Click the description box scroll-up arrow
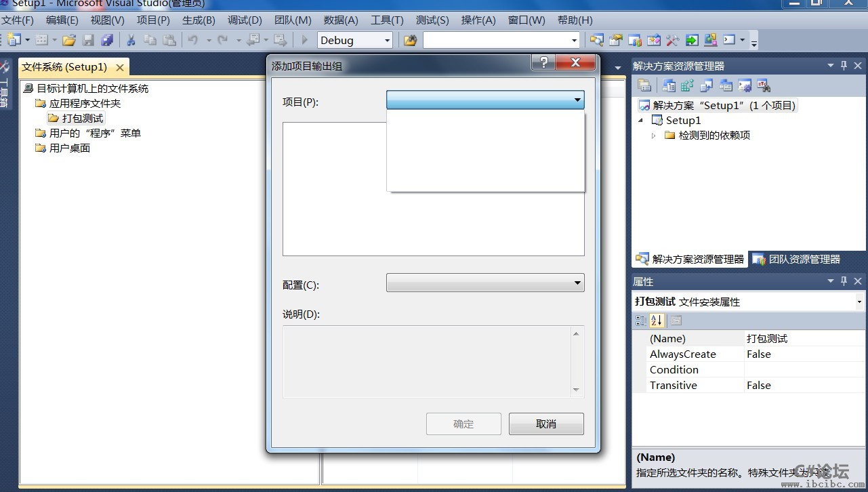This screenshot has height=492, width=868. coord(576,333)
